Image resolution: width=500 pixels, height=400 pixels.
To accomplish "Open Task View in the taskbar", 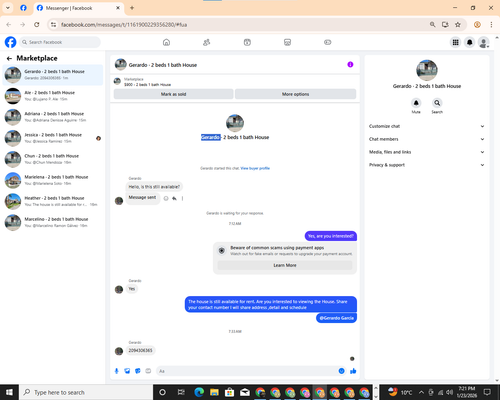I will click(x=181, y=392).
